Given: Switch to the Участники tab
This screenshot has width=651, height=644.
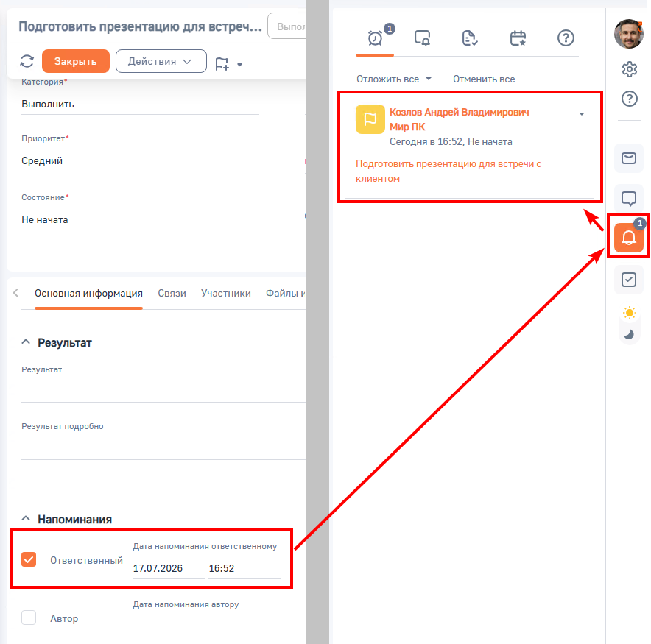Looking at the screenshot, I should point(226,293).
